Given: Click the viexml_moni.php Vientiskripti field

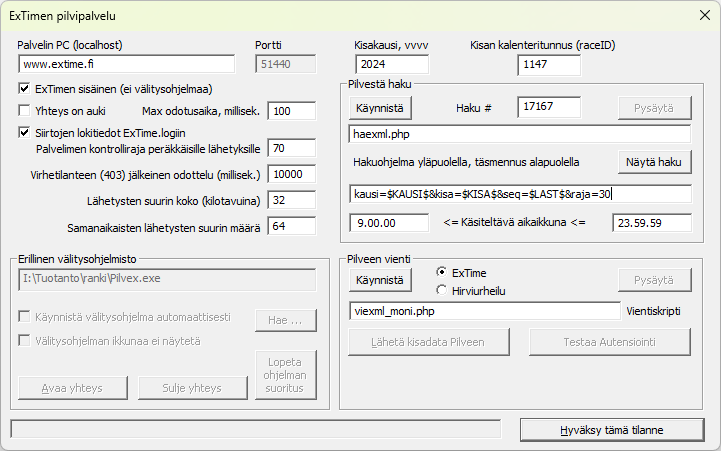Looking at the screenshot, I should [x=482, y=311].
